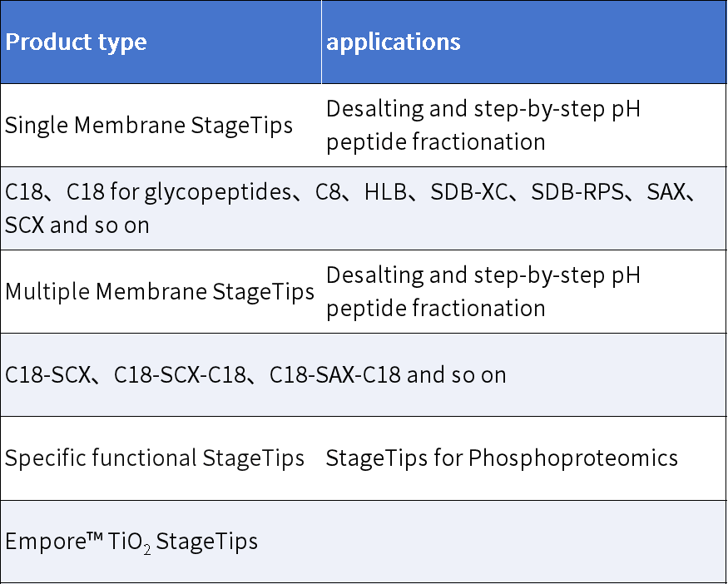728x584 pixels.
Task: Select the "Multiple Membrane StageTips" cell
Action: 160,292
